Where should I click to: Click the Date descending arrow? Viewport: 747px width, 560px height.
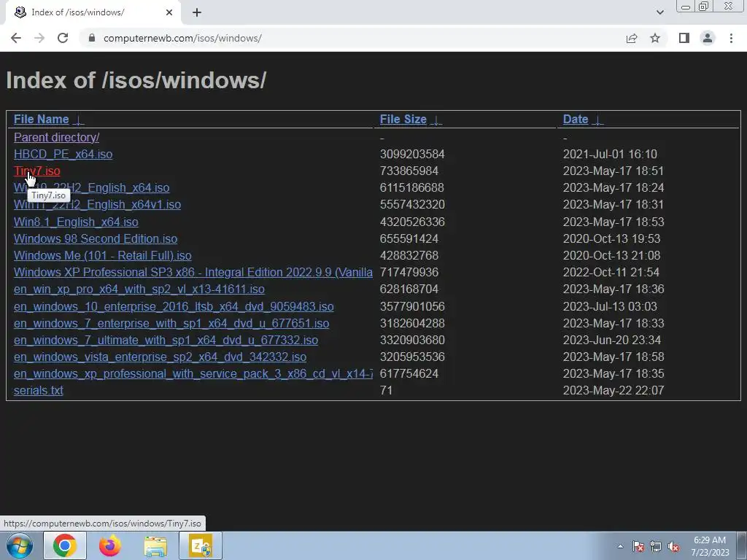[598, 120]
